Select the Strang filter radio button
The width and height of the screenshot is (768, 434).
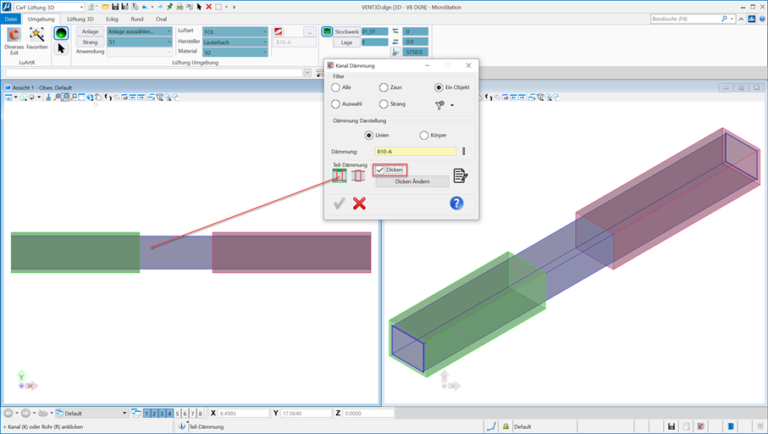pos(384,104)
